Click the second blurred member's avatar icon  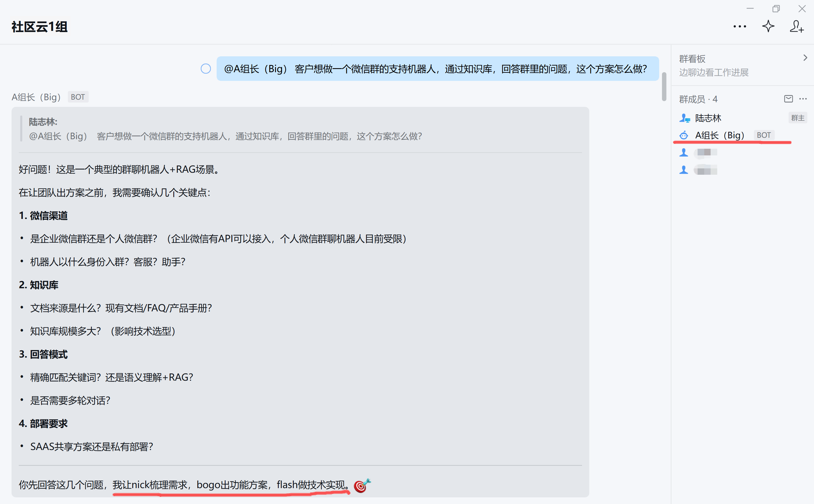click(x=684, y=170)
